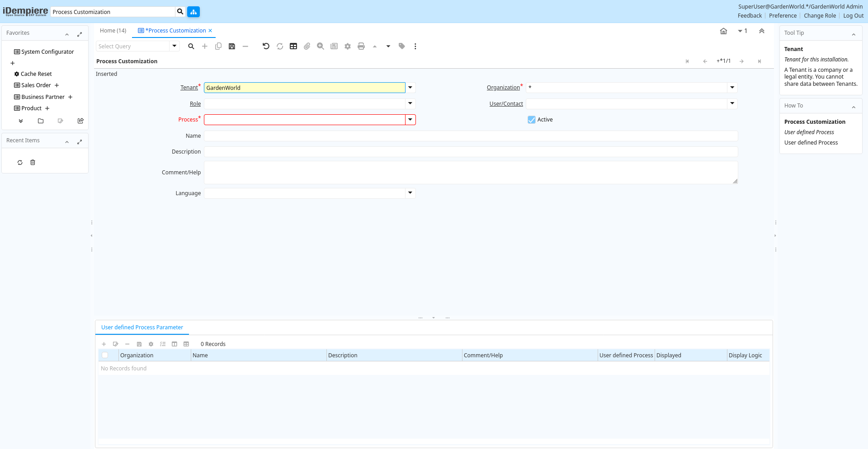Expand the Role dropdown

tap(410, 104)
